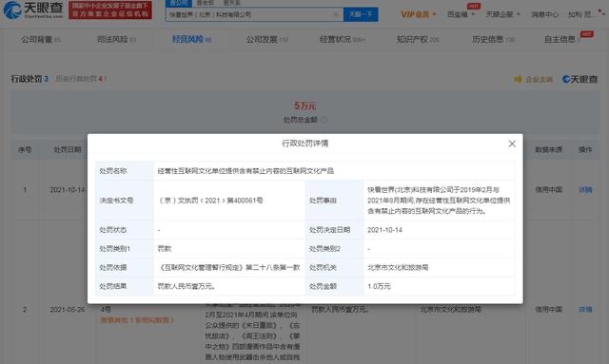Click the 天眼查 logo at top left

tap(33, 10)
